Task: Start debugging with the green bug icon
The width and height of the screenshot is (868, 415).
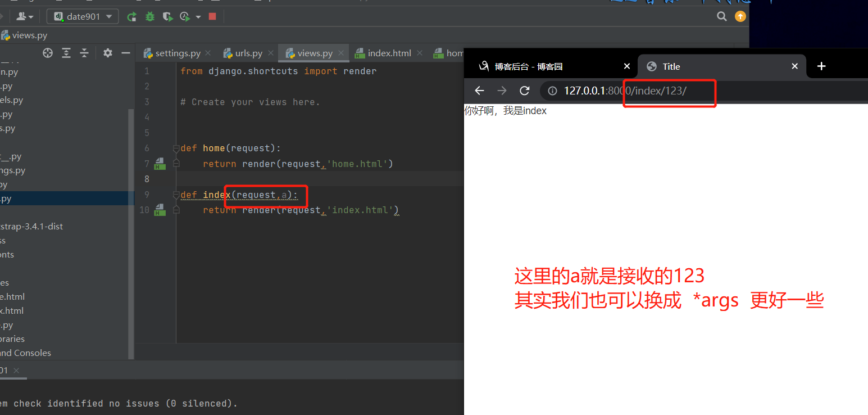Action: coord(149,17)
